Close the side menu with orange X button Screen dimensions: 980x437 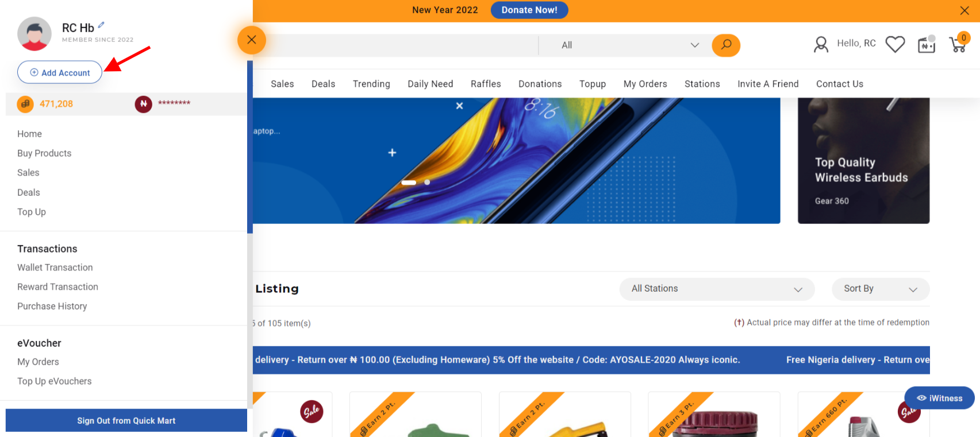[251, 40]
